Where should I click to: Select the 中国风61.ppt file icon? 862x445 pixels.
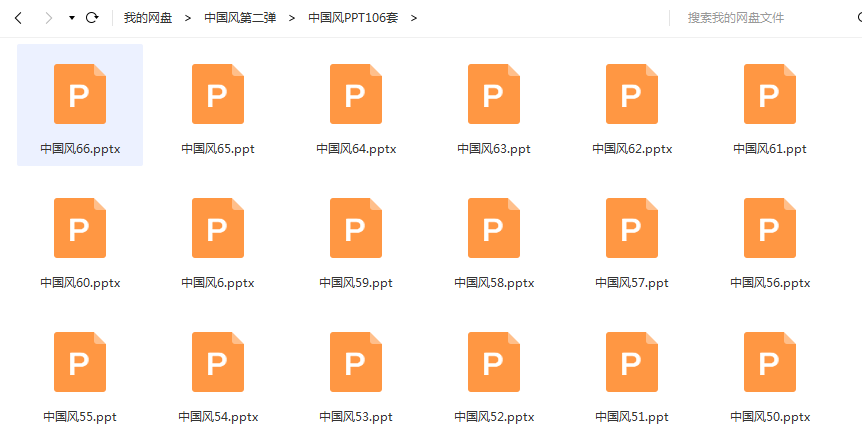[x=770, y=94]
